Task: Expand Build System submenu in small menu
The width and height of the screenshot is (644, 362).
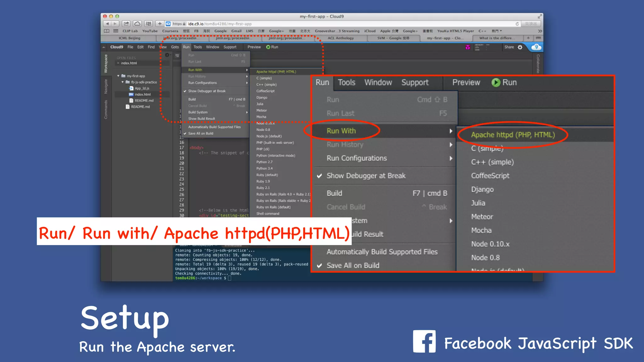Action: [215, 112]
